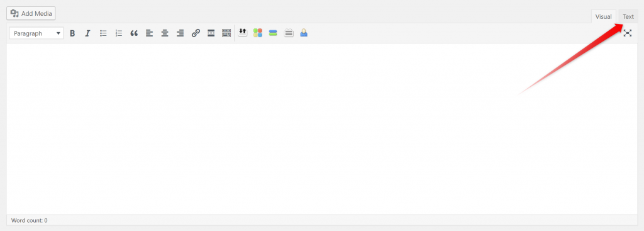Screen dimensions: 644x231
Task: Toggle bold formatting
Action: coord(72,33)
